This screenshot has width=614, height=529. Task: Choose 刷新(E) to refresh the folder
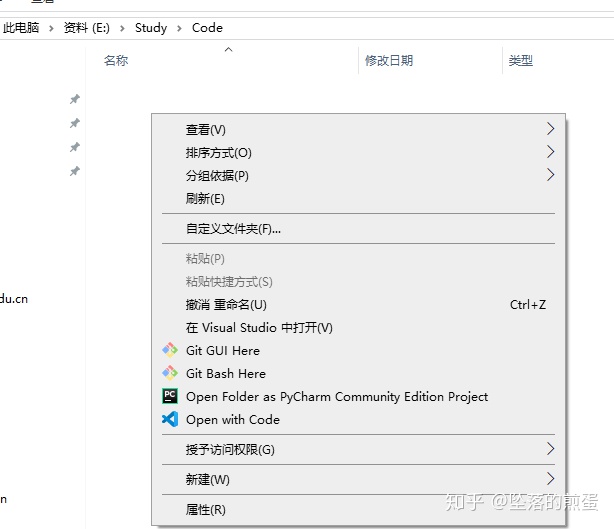tap(358, 199)
